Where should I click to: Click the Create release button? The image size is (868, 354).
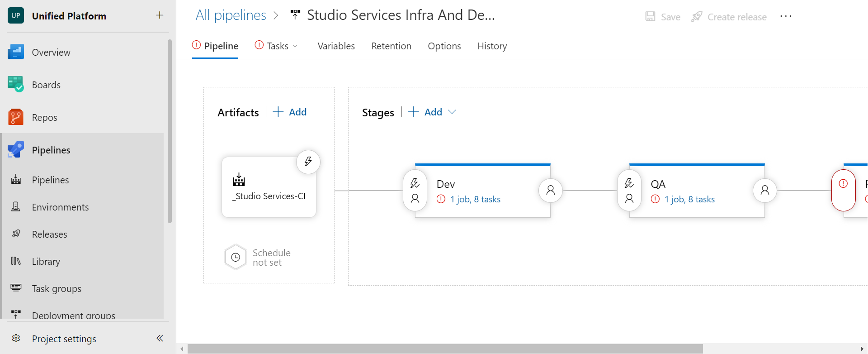(729, 17)
